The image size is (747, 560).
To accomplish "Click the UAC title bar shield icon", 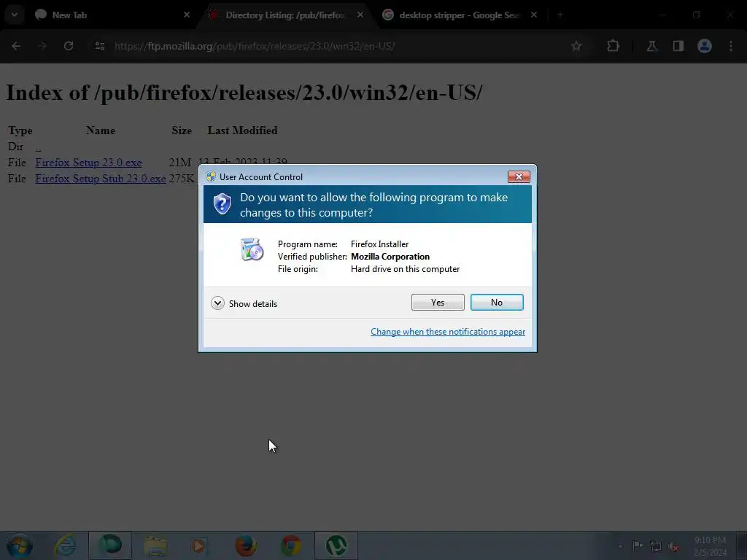I will 211,176.
